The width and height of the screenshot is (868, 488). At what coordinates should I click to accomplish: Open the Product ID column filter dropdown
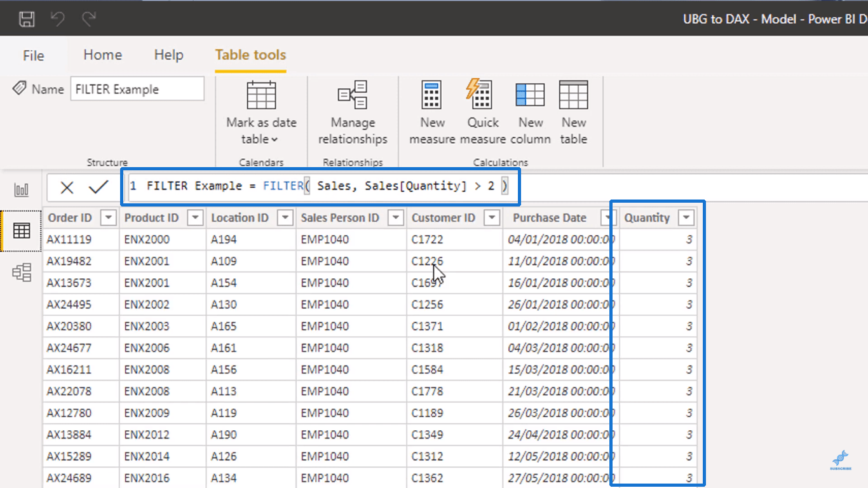[x=195, y=218]
